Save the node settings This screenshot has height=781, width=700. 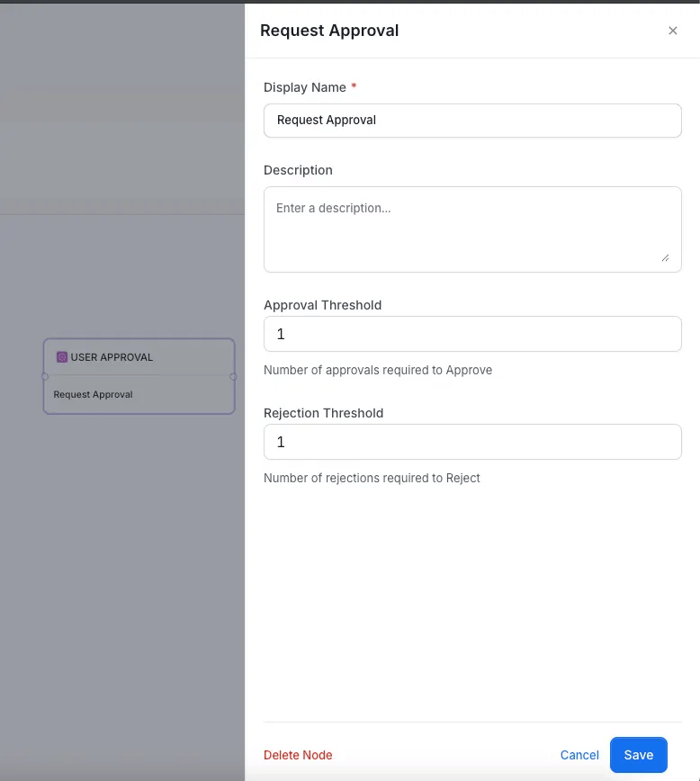click(639, 755)
